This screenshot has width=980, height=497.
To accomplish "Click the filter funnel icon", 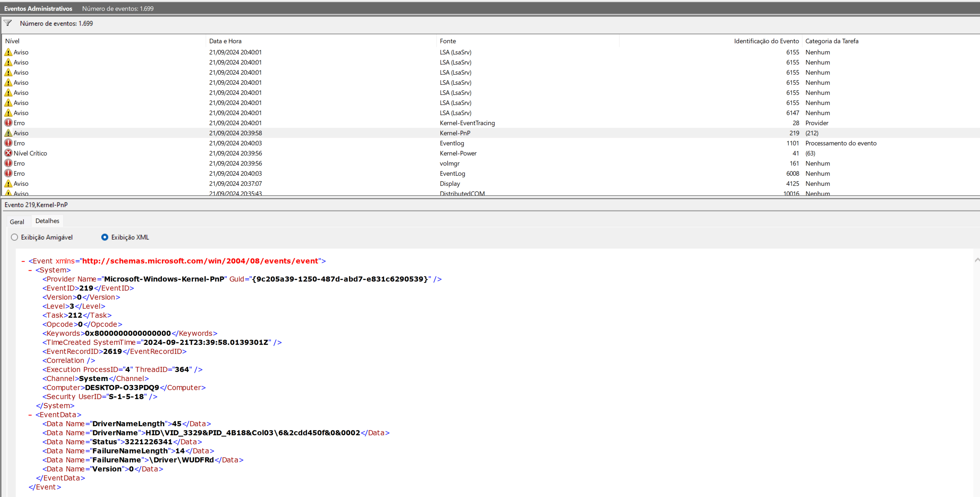I will pyautogui.click(x=7, y=23).
